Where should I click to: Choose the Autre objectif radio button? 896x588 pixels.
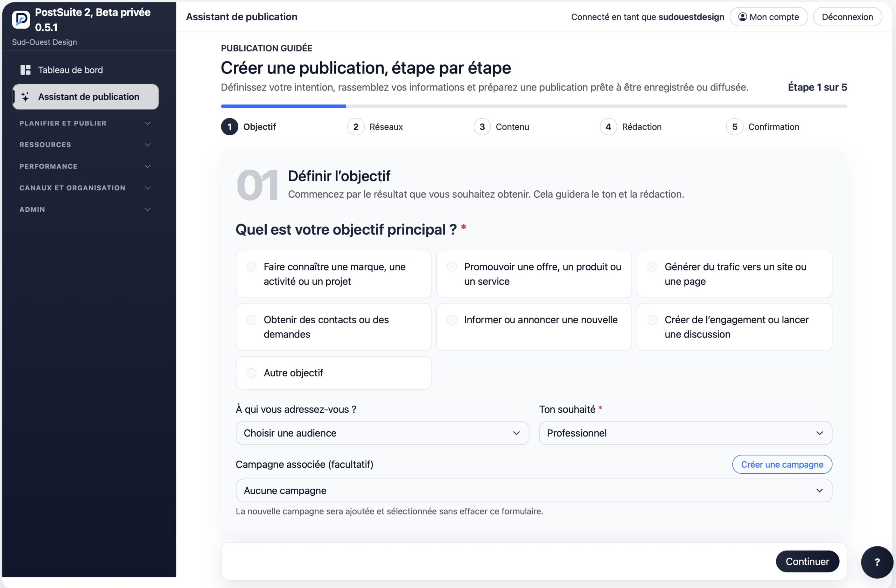pyautogui.click(x=252, y=373)
